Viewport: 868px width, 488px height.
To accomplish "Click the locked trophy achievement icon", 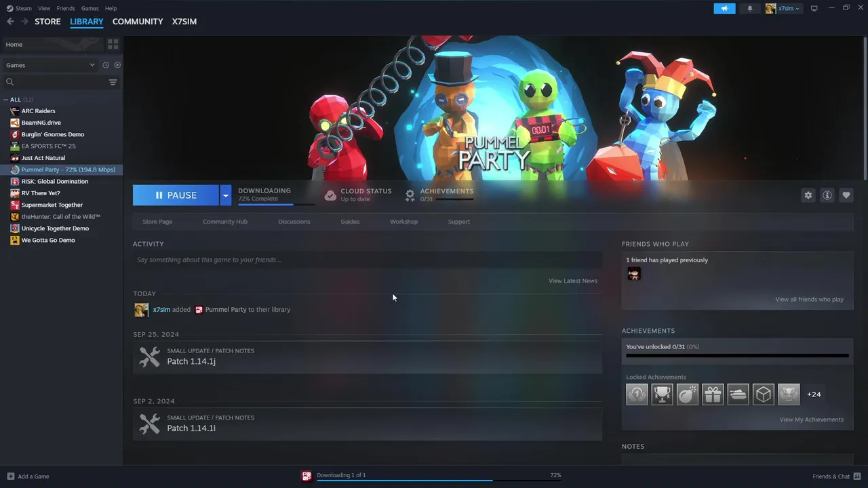I will [x=662, y=394].
